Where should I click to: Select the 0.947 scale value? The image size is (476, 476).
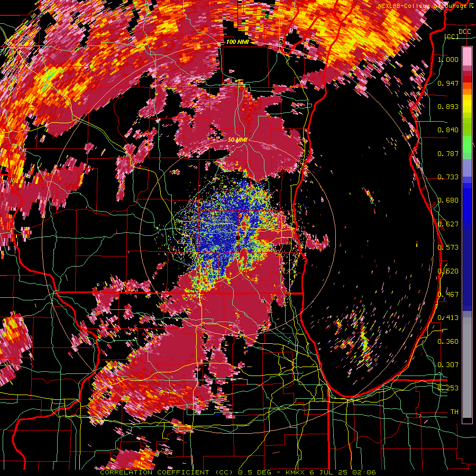(x=448, y=83)
